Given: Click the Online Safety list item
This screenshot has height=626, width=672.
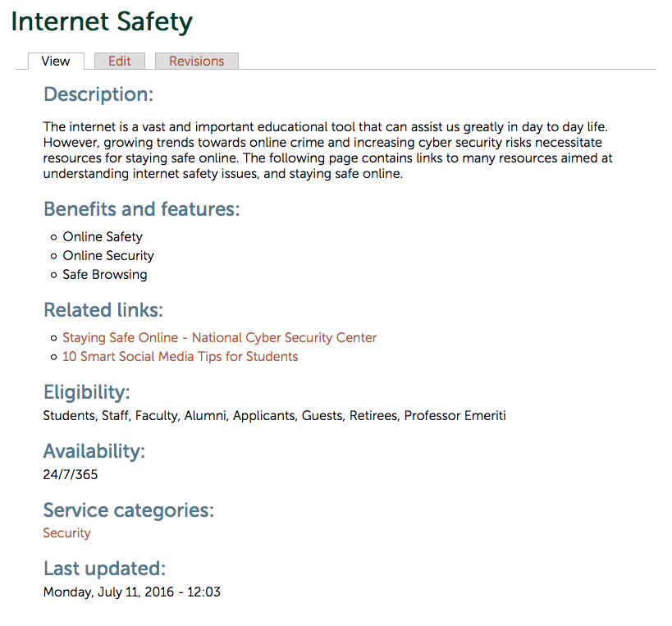Looking at the screenshot, I should (103, 237).
